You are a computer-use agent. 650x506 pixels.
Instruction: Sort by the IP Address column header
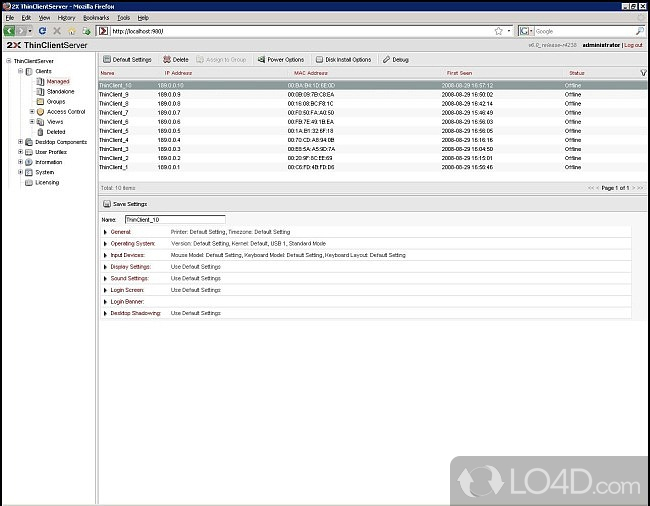178,73
